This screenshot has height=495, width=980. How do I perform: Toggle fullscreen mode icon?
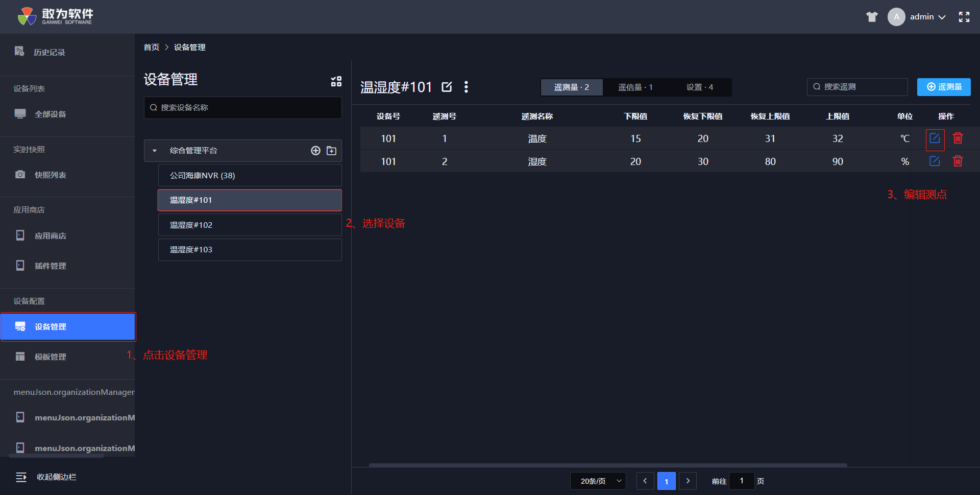pyautogui.click(x=964, y=17)
